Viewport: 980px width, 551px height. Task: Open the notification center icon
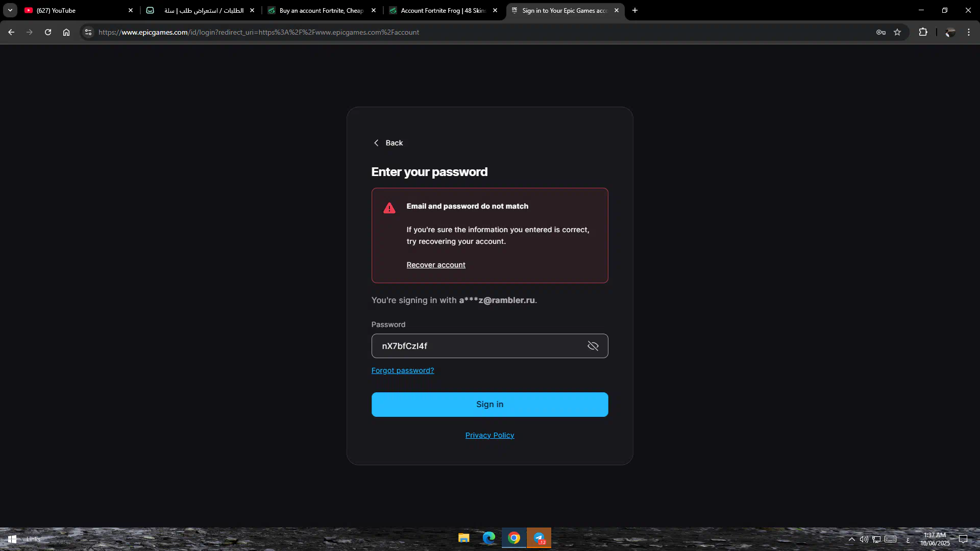pyautogui.click(x=963, y=539)
